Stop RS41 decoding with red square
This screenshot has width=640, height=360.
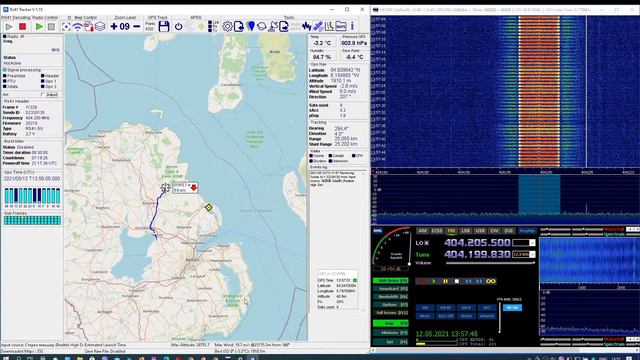[22, 27]
